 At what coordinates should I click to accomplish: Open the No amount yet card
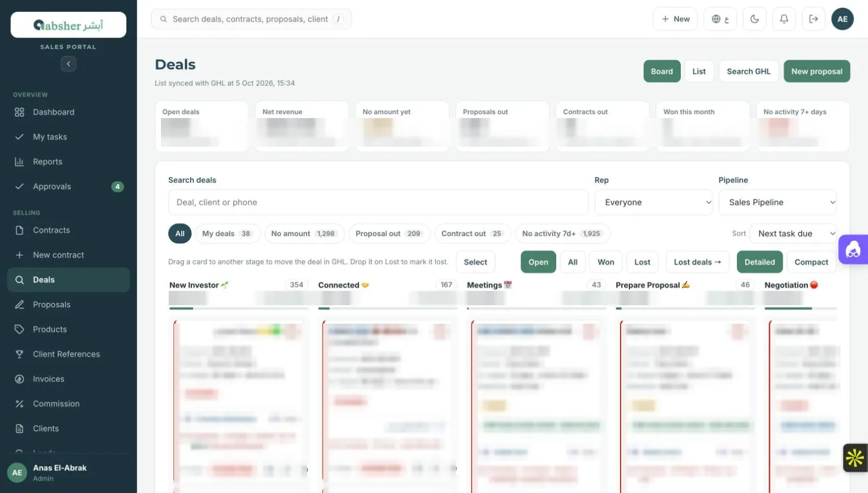click(402, 126)
